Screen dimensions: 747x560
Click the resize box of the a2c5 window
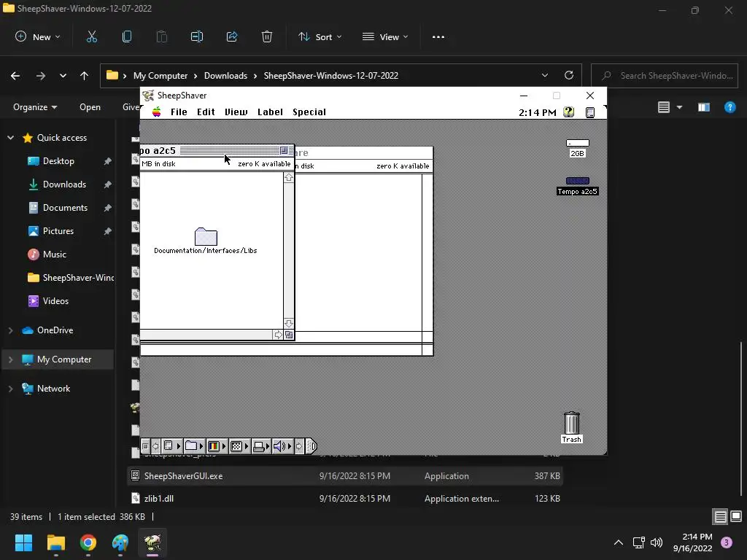(289, 335)
